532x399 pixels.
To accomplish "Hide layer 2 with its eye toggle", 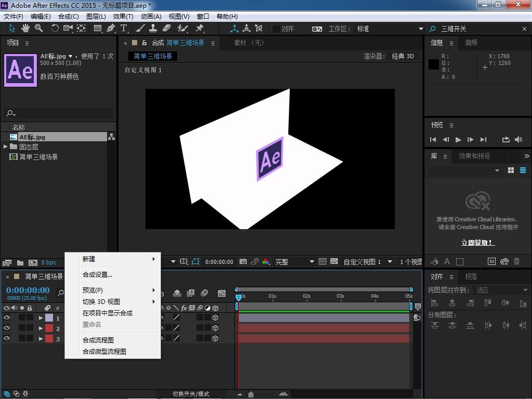I will click(x=6, y=328).
